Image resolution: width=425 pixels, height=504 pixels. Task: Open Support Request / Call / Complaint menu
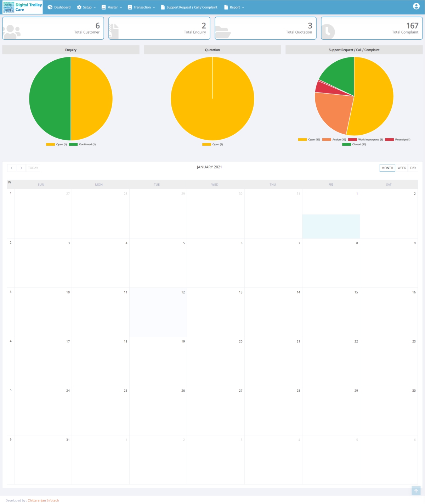pyautogui.click(x=189, y=7)
